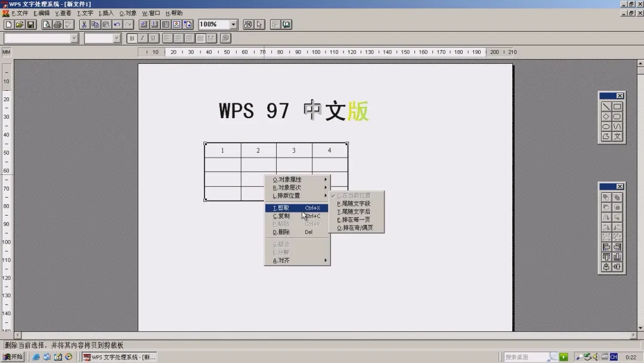Screen dimensions: 644x363
Task: Open print preview with the magnifier icon
Action: [x=47, y=24]
